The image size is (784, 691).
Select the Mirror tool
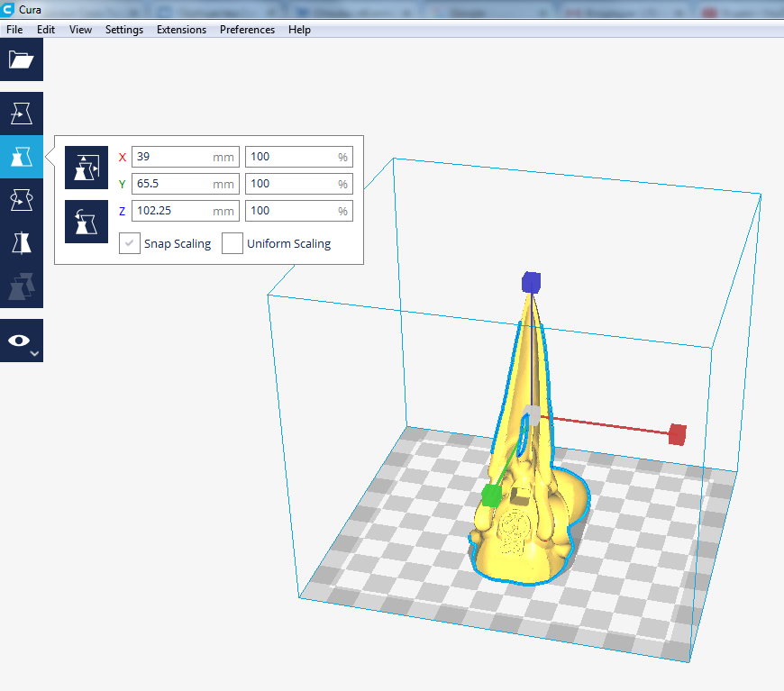(21, 243)
